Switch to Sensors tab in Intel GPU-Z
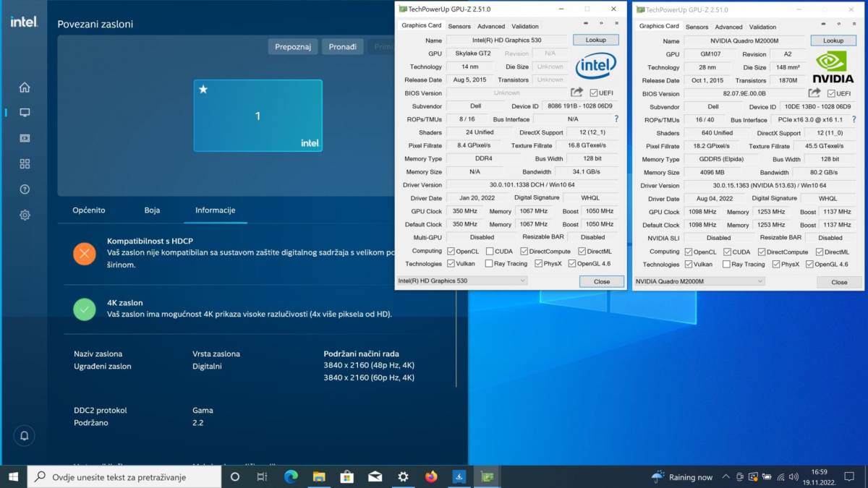 click(459, 26)
